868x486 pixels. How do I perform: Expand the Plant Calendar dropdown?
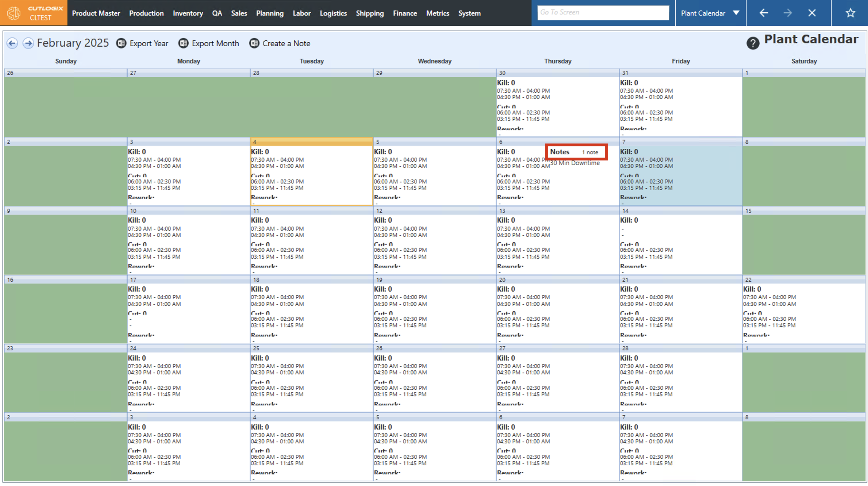tap(736, 13)
